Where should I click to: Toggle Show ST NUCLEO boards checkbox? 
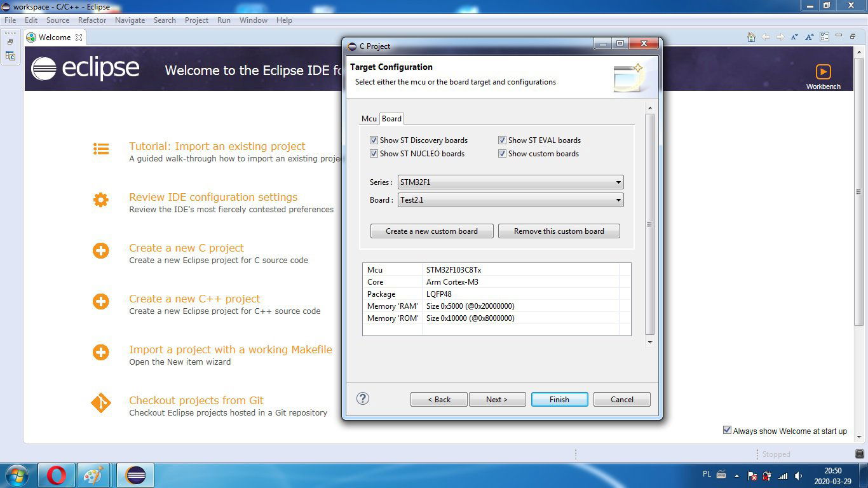(374, 153)
